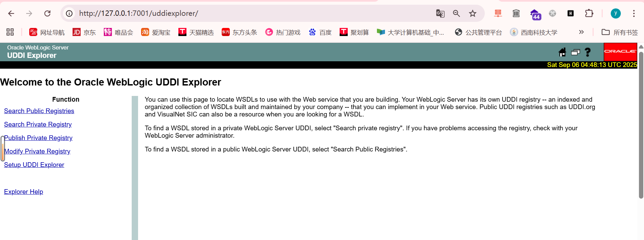Open the 热门游戏 bookmark
Screen dimensions: 644x240
283,32
